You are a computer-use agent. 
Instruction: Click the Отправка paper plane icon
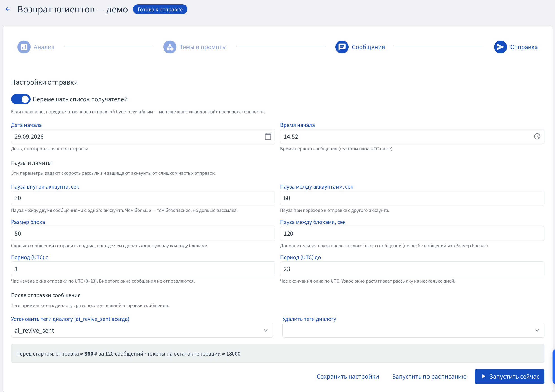500,47
